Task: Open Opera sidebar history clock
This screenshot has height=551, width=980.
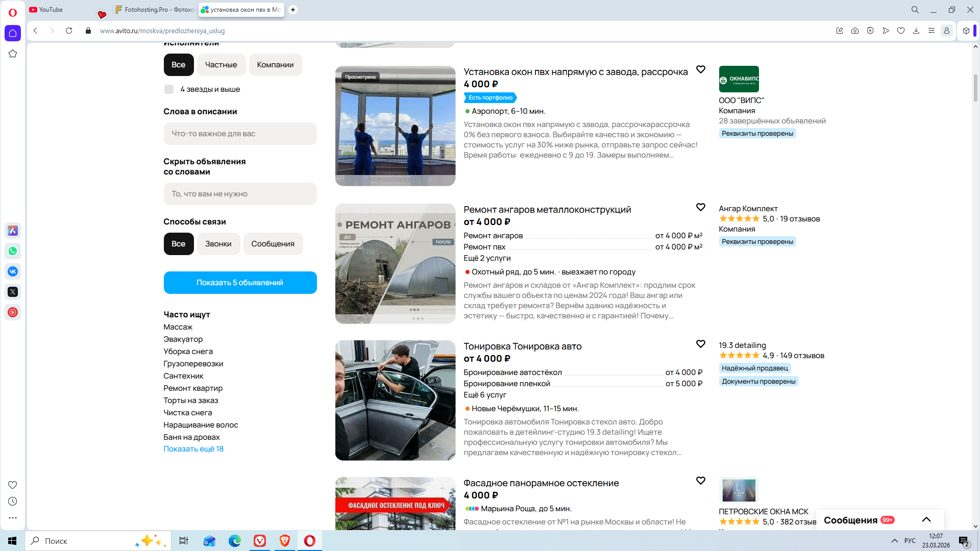Action: pyautogui.click(x=13, y=502)
